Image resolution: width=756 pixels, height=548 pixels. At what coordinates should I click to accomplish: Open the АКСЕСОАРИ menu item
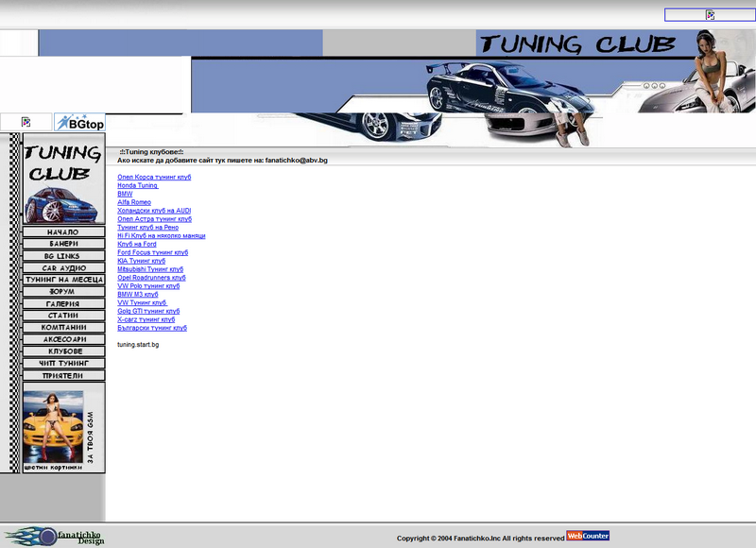(63, 339)
